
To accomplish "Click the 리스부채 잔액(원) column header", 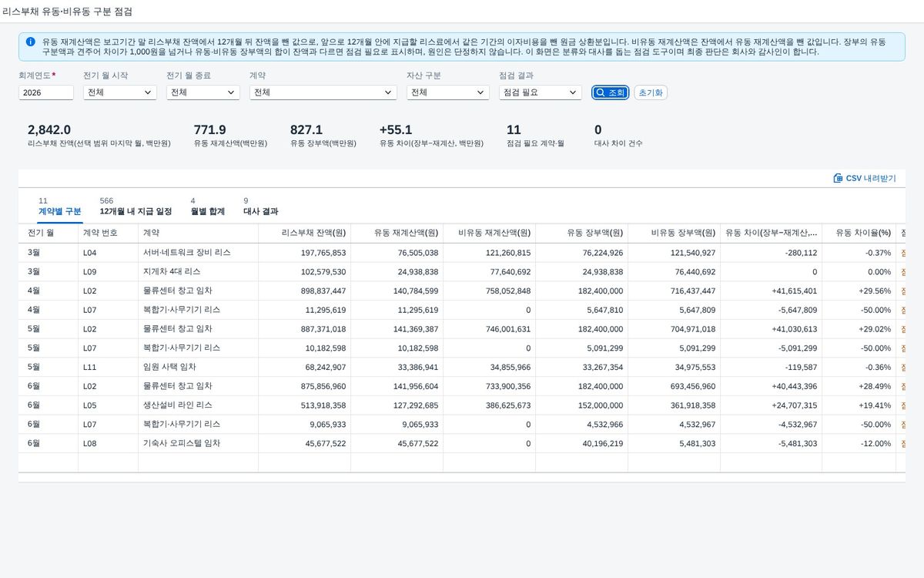I will (x=304, y=233).
